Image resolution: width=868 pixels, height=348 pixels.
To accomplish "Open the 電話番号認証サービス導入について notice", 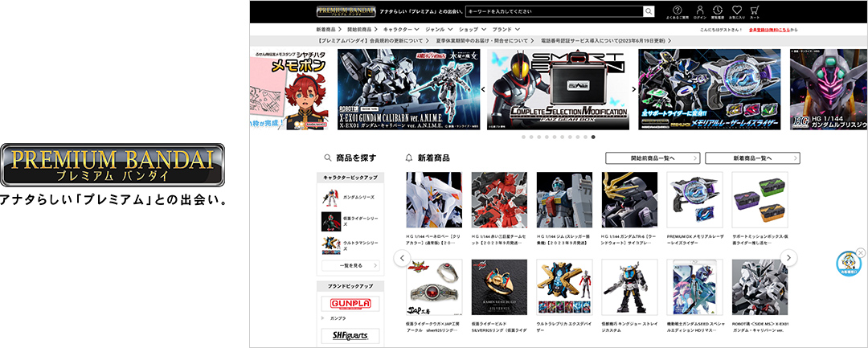I will coord(606,41).
